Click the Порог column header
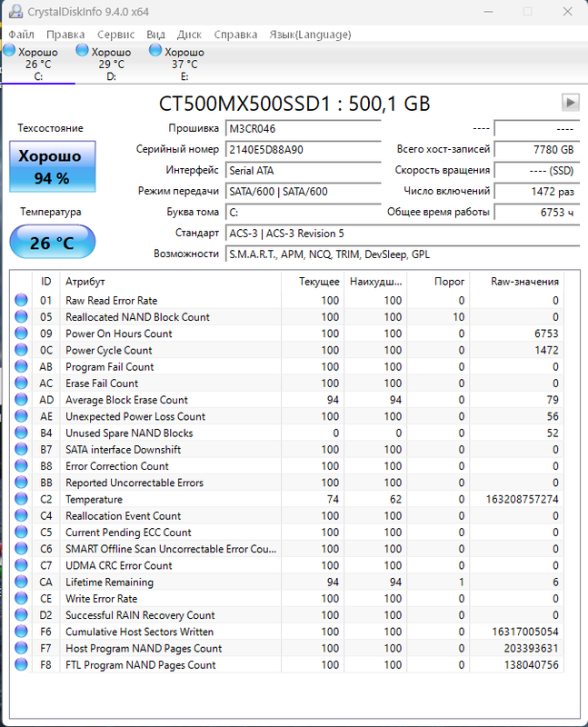The width and height of the screenshot is (588, 727). click(x=438, y=282)
